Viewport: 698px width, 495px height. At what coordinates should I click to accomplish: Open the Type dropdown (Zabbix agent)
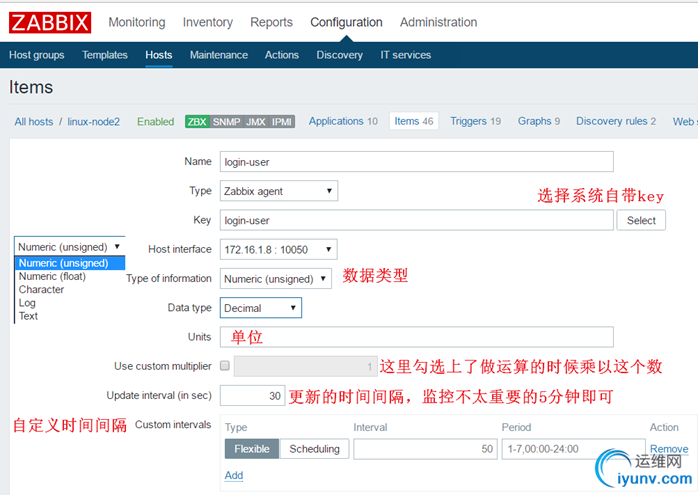pos(279,191)
